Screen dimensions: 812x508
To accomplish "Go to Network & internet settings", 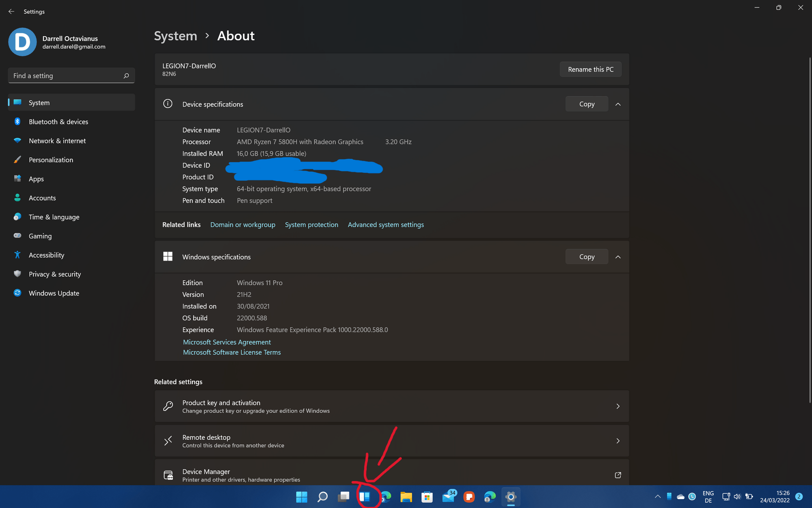I will tap(71, 141).
